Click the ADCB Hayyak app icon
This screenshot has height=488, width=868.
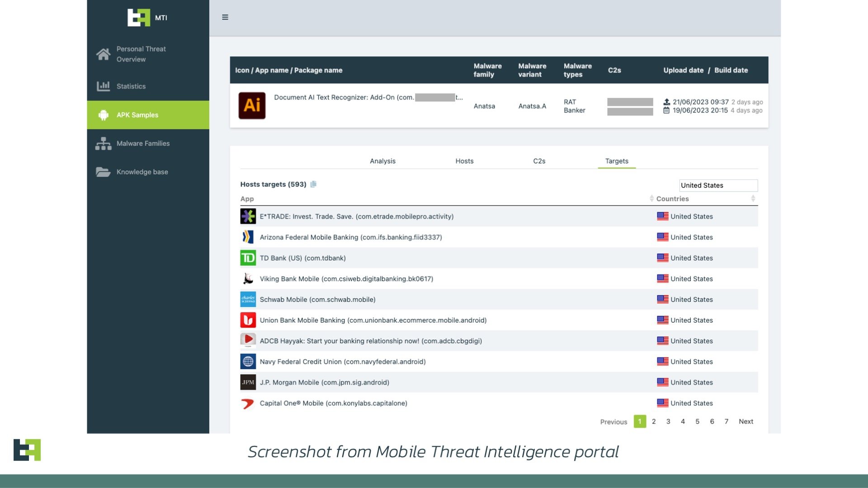coord(248,340)
